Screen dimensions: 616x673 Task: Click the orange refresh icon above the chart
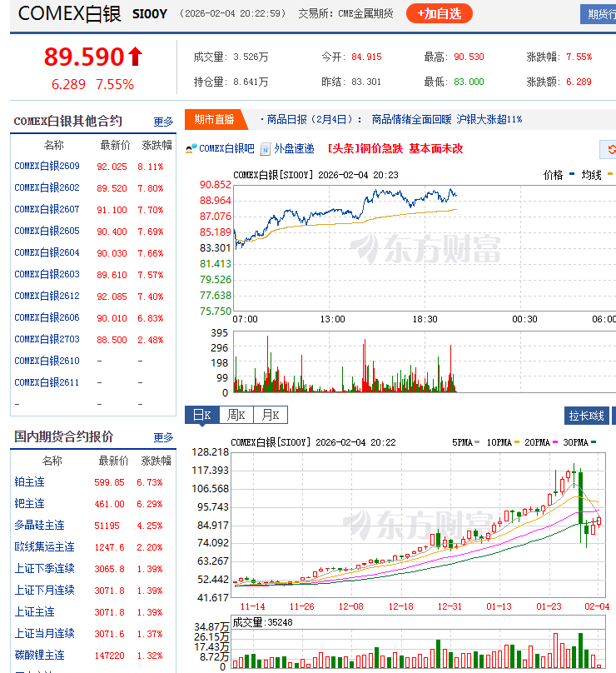(610, 149)
